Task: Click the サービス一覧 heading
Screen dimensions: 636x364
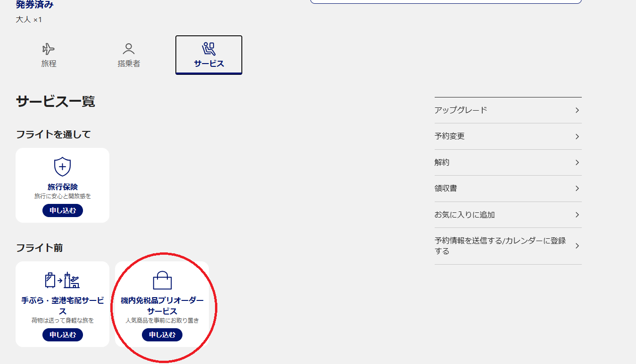Action: (x=56, y=101)
